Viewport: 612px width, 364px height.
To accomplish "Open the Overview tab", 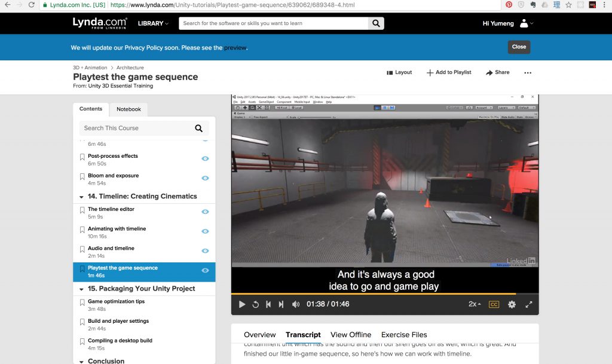I will 259,335.
